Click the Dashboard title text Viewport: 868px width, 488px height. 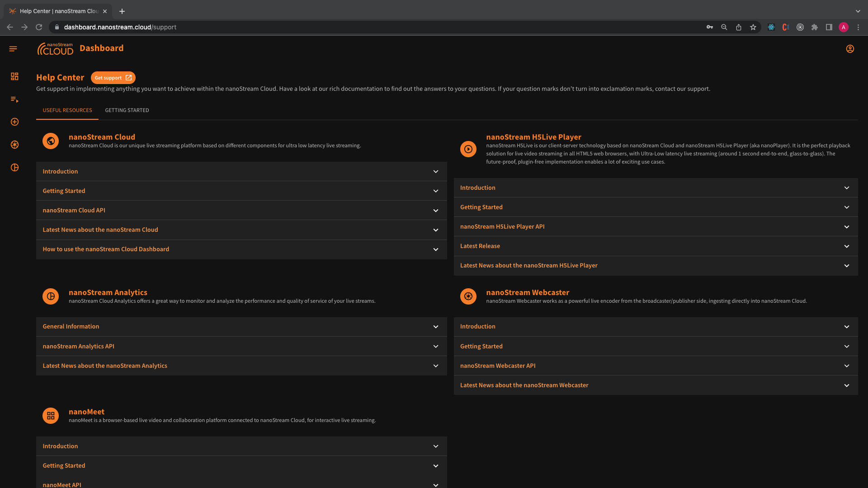(x=101, y=48)
